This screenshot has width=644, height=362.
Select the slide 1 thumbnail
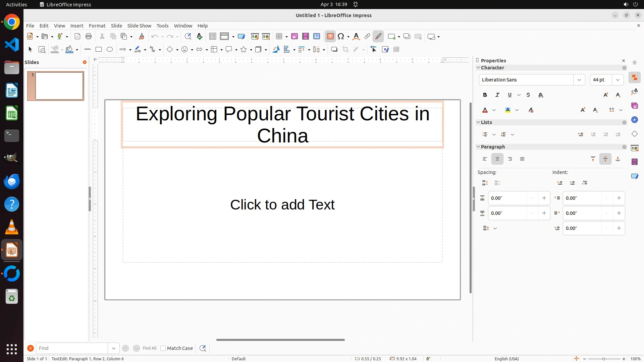coord(59,86)
